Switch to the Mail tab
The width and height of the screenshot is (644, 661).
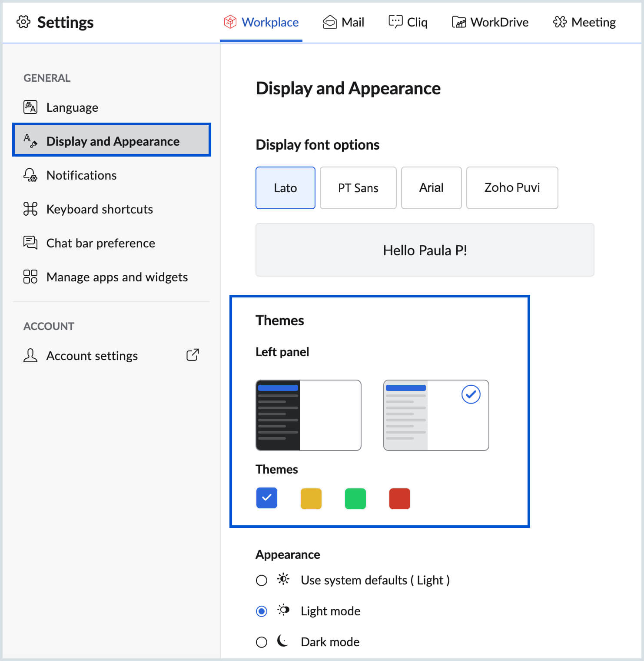click(x=344, y=22)
